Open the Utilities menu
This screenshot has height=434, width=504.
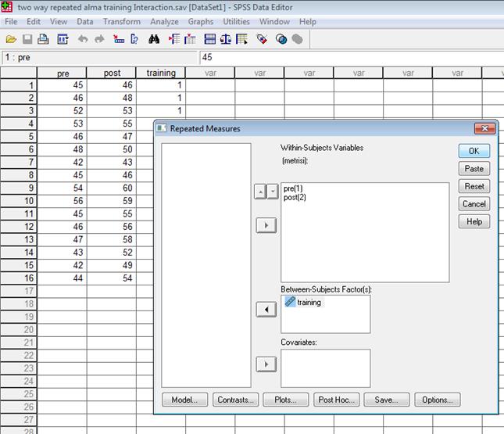tap(236, 22)
